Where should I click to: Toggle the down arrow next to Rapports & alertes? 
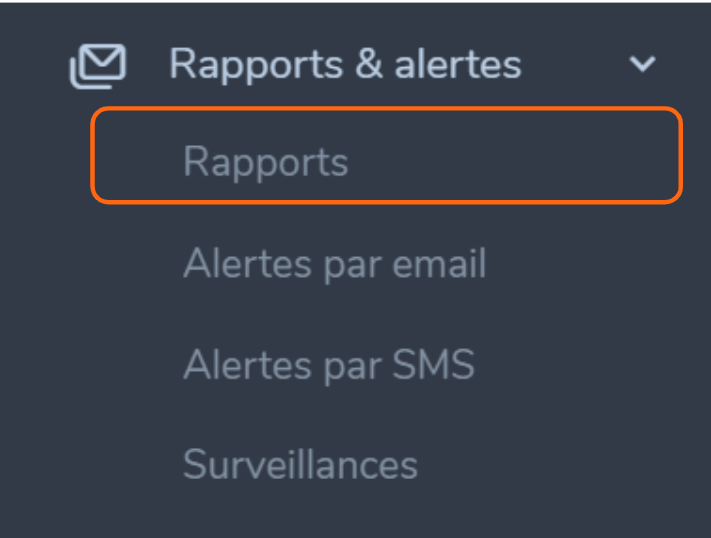(x=642, y=64)
